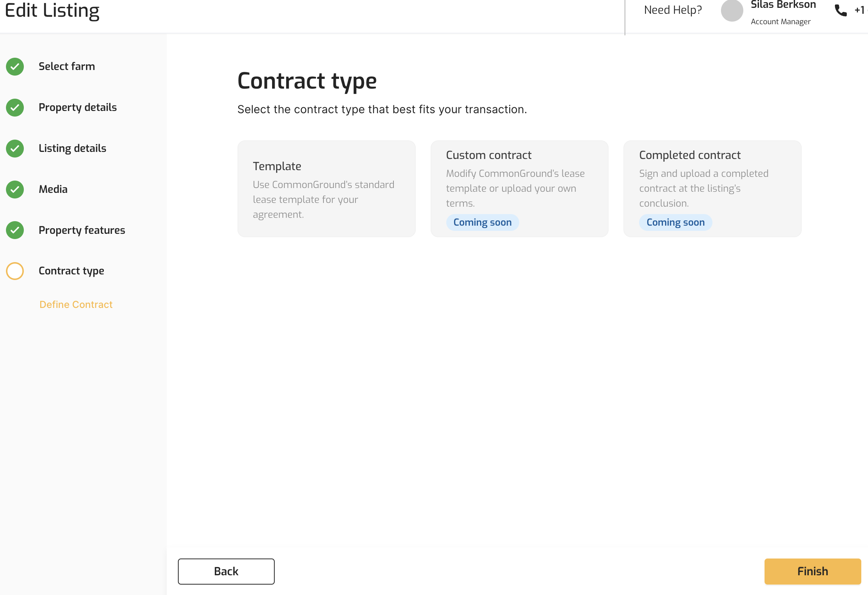Click Coming soon badge under Custom contract
Screen dimensions: 868x595
[482, 222]
